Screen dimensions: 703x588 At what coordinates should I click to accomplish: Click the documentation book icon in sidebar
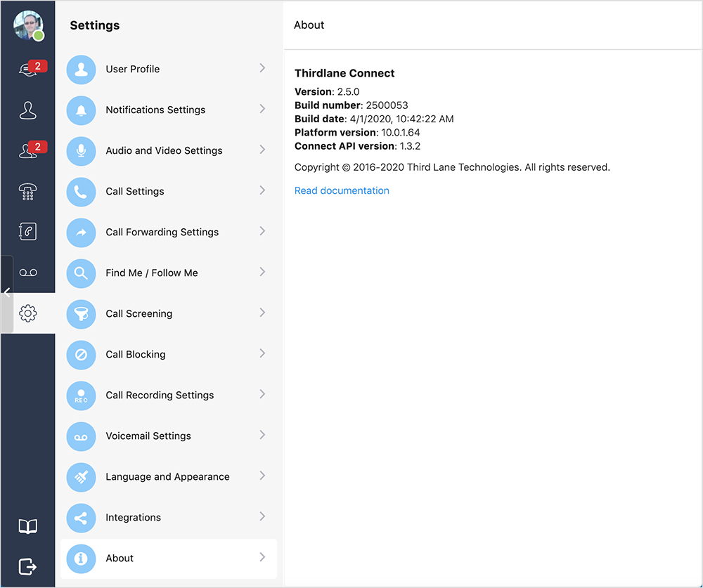pos(28,527)
